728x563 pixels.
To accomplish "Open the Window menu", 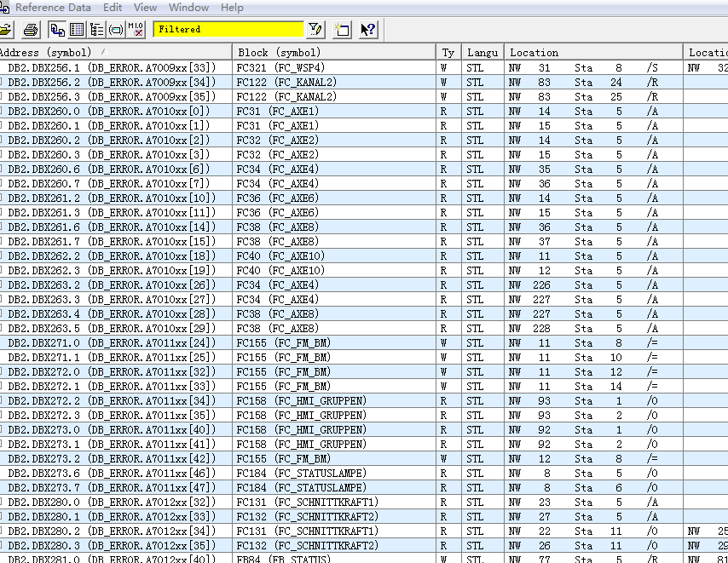I will (x=188, y=8).
